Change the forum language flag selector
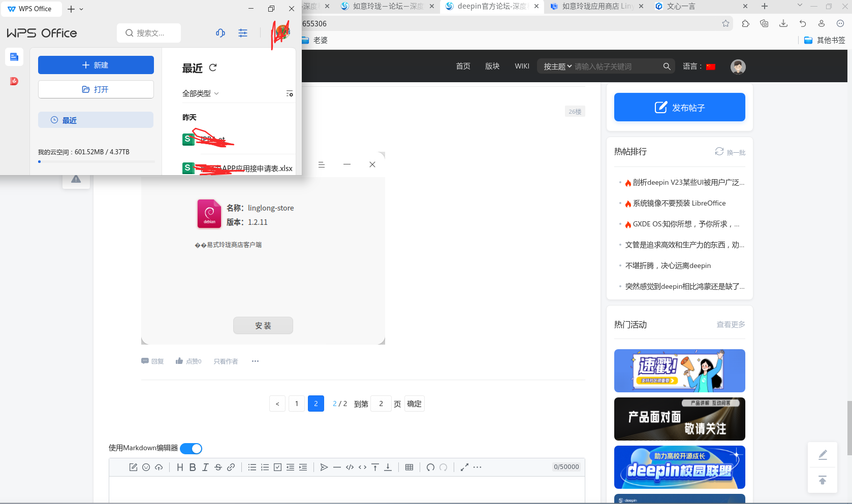852x504 pixels. [x=710, y=66]
